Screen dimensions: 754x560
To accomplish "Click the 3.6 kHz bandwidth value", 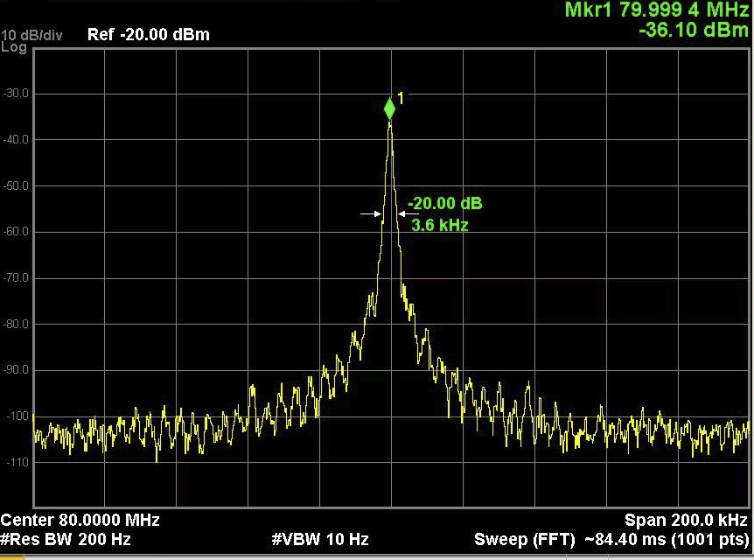I will [439, 225].
